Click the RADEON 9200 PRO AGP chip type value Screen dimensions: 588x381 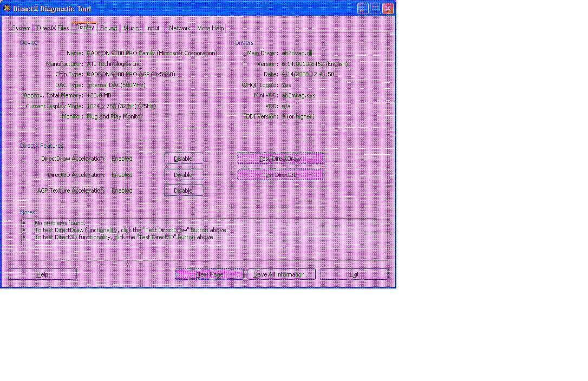point(131,74)
